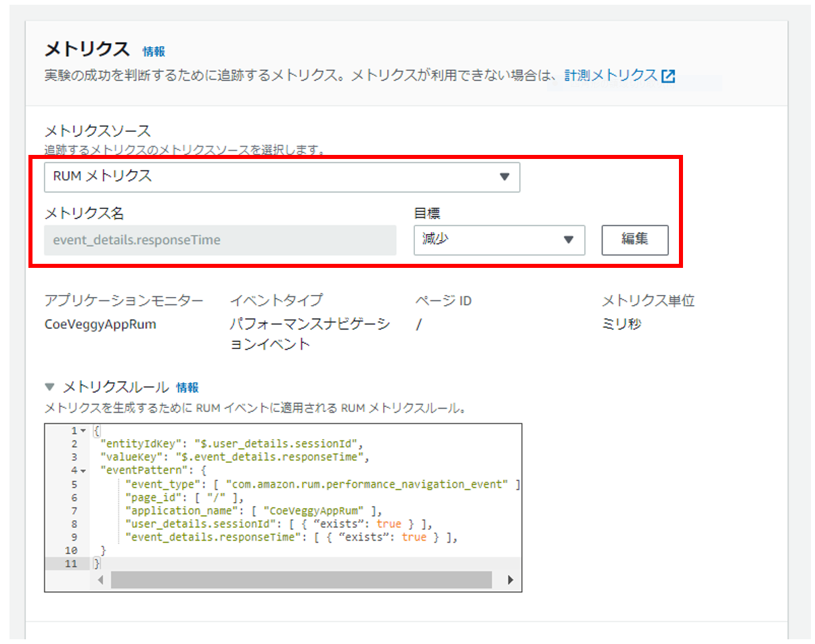Expand the 目標 dropdown set to 減少
This screenshot has height=644, width=815.
(x=499, y=239)
